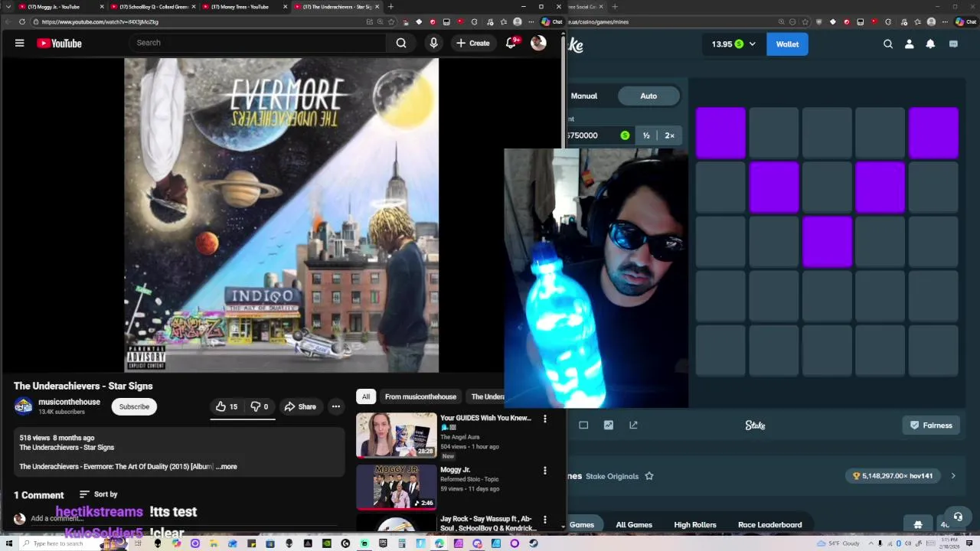Viewport: 980px width, 551px height.
Task: Click the center purple tile in third row
Action: 827,242
